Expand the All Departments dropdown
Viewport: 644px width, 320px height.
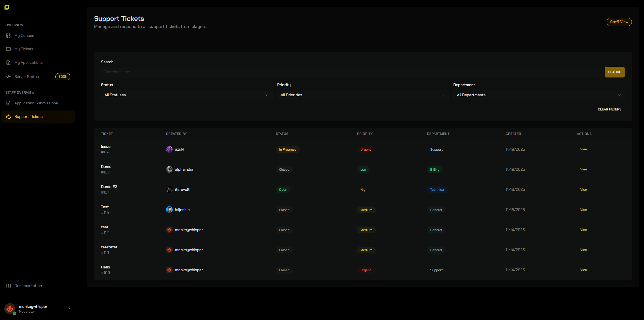point(539,95)
